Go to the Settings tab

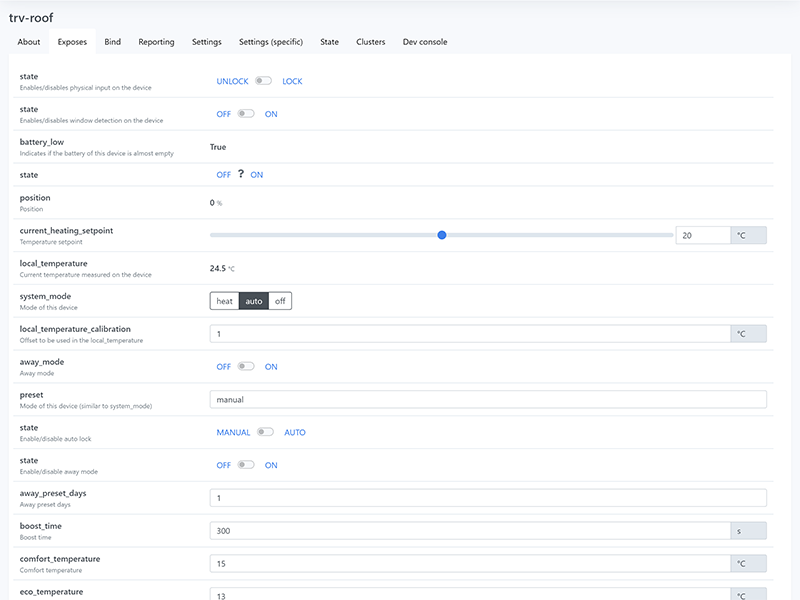207,42
